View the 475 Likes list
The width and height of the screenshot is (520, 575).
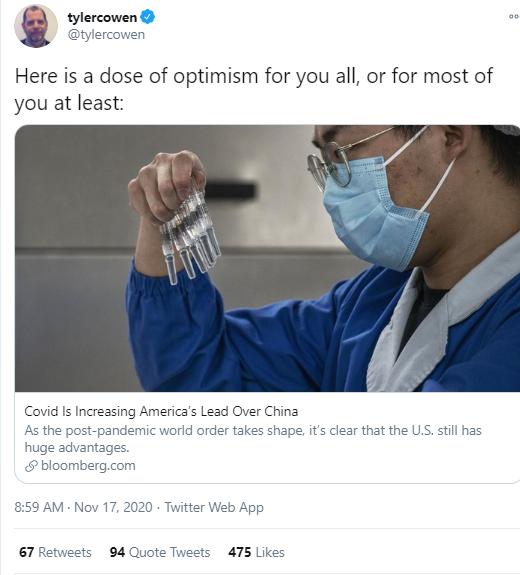[256, 552]
